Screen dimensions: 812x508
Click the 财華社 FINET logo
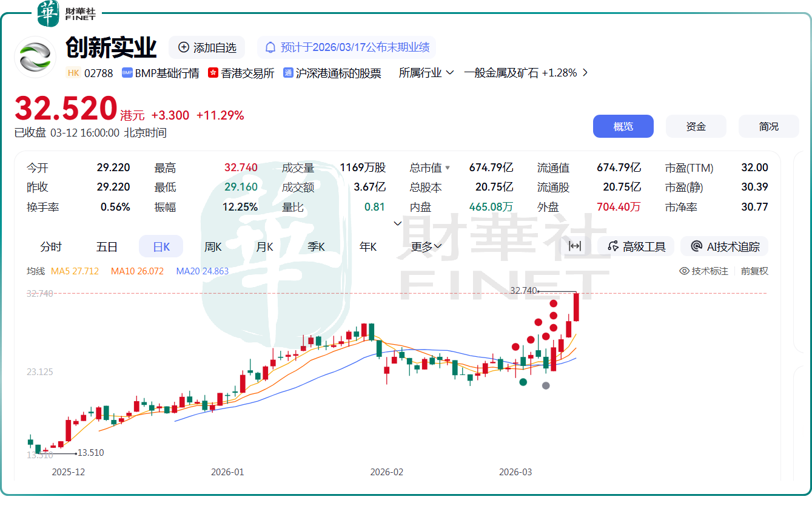point(66,13)
